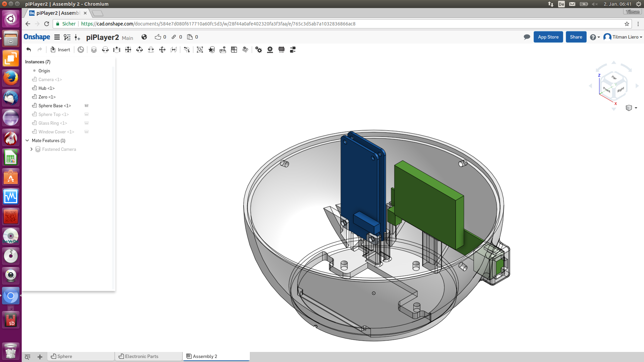644x362 pixels.
Task: Select the Glass Ring <1> instance
Action: coord(53,123)
